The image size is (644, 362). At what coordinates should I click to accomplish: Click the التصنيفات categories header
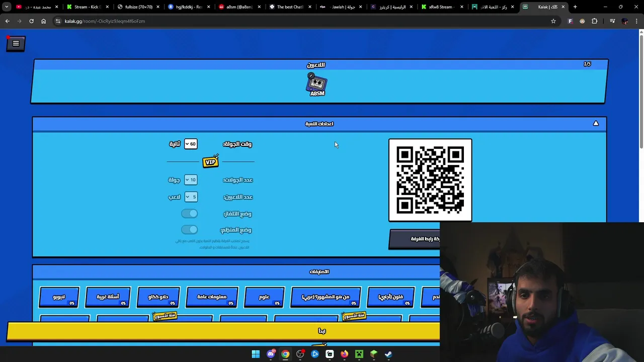coord(319,271)
